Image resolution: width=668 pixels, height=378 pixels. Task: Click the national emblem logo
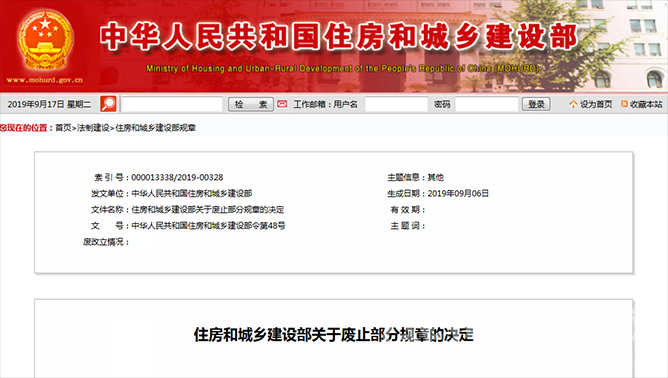pos(45,41)
